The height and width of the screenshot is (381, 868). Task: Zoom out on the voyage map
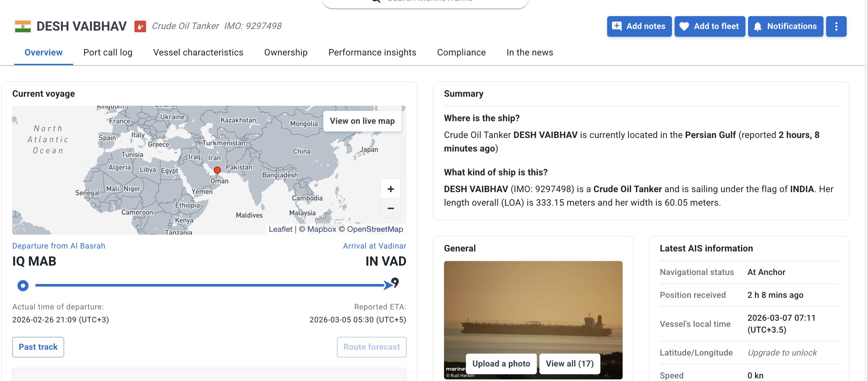point(390,208)
